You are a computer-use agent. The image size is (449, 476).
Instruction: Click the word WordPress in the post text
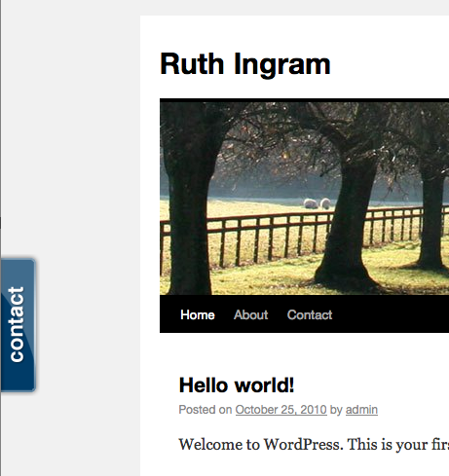coord(303,444)
